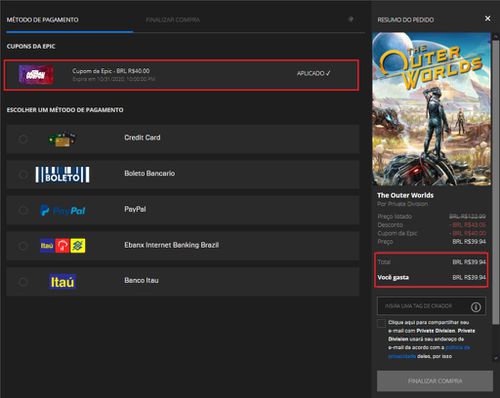The height and width of the screenshot is (398, 500).
Task: Open the Método de Pagamento tab
Action: [43, 20]
